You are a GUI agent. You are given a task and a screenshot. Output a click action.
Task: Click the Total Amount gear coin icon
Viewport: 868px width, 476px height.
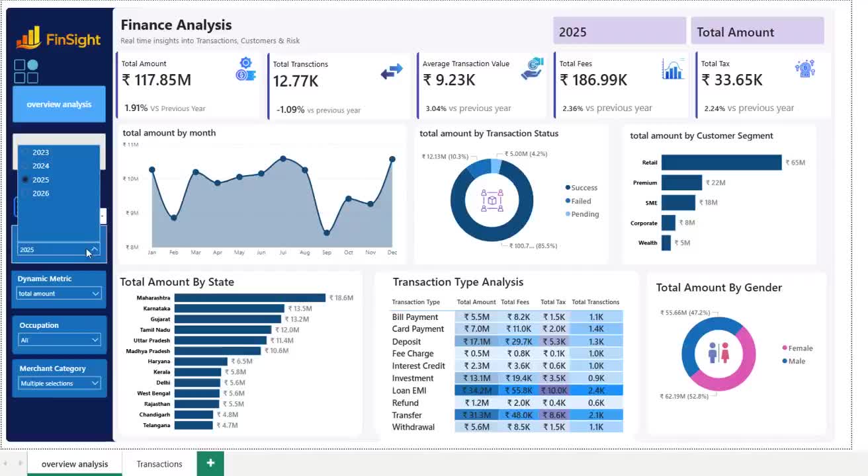tap(245, 69)
